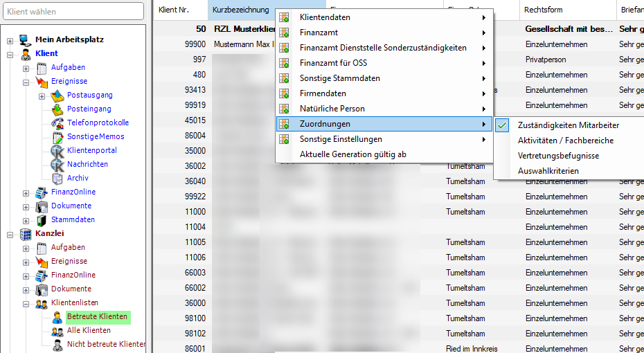The image size is (644, 353).
Task: Sort by the Rechtsform column header
Action: (x=544, y=10)
